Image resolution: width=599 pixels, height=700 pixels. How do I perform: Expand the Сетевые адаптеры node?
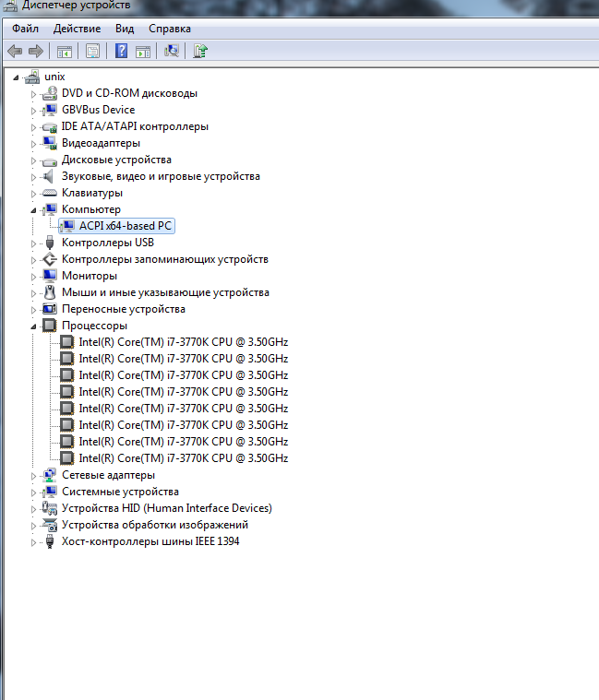(35, 475)
